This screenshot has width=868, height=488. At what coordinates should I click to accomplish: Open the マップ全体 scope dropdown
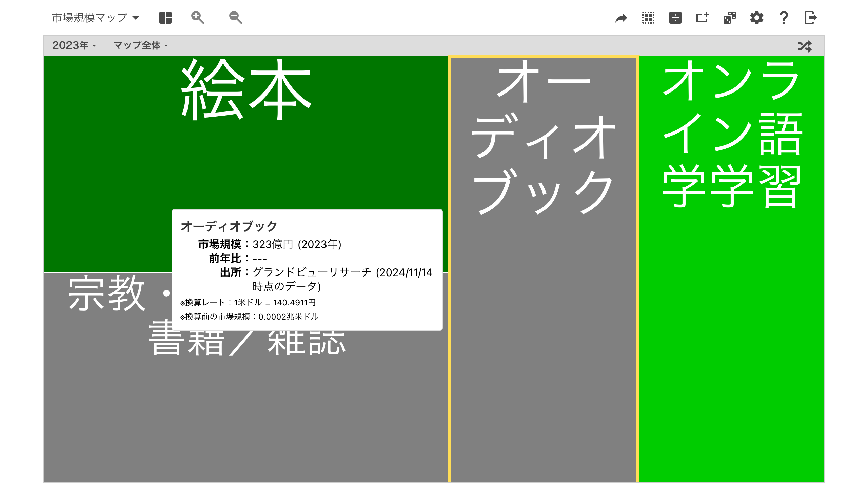(x=141, y=45)
